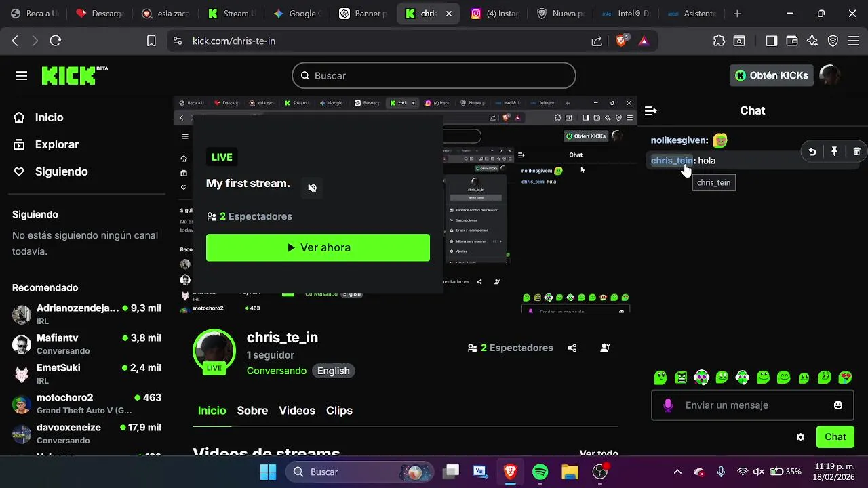
Task: Open davooxeneize recommended channel
Action: 87,433
